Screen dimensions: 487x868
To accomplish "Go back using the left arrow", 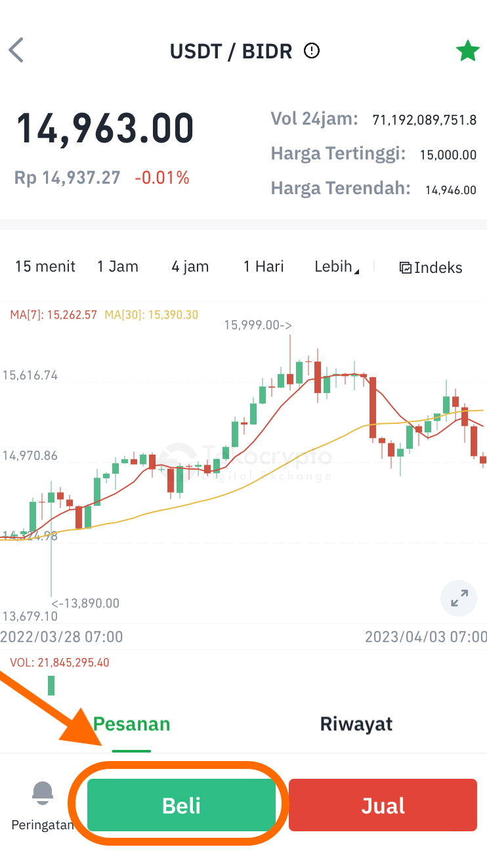I will [16, 51].
